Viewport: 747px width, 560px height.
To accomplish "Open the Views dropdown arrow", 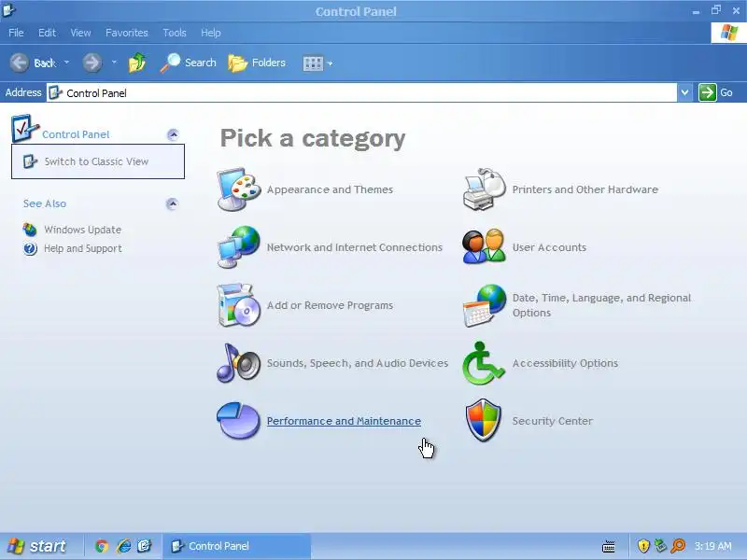I will [330, 63].
